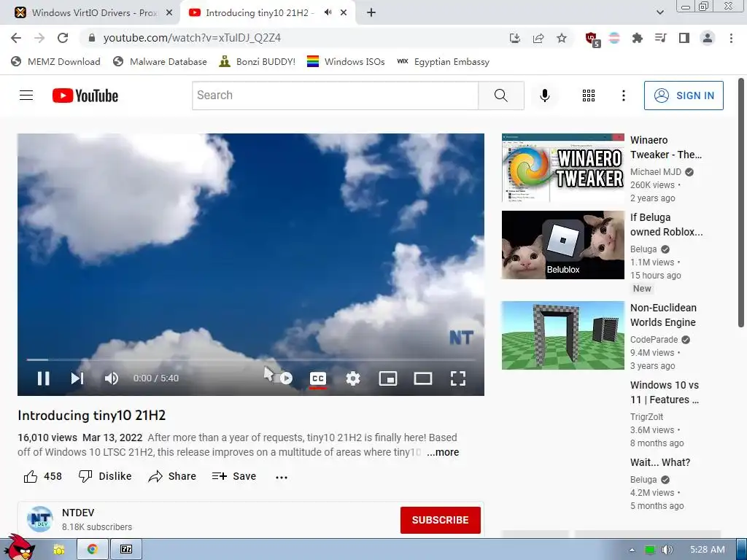Close the Windows VirtIO Drivers tab
This screenshot has width=747, height=560.
coord(169,12)
